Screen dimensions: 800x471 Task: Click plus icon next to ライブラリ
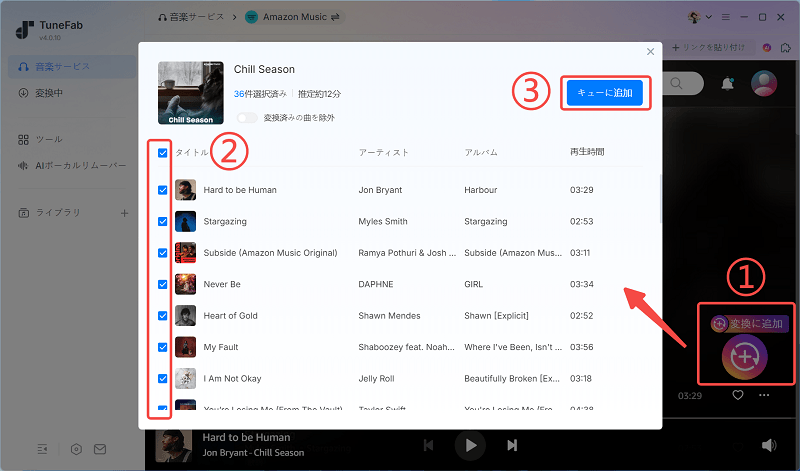tap(124, 213)
